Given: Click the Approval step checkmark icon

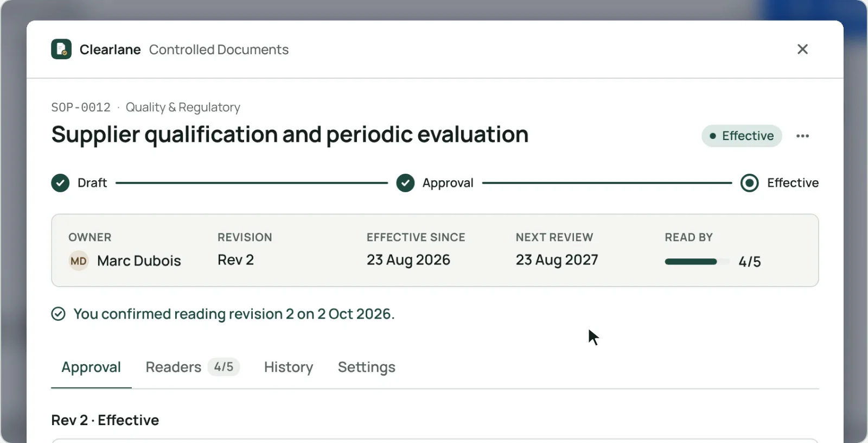Looking at the screenshot, I should 405,183.
